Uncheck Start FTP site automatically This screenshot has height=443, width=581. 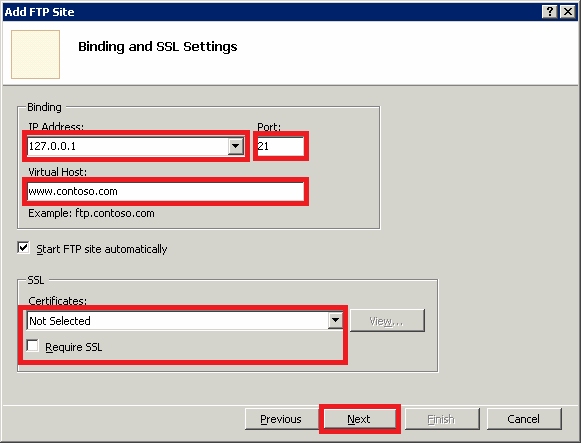[23, 248]
